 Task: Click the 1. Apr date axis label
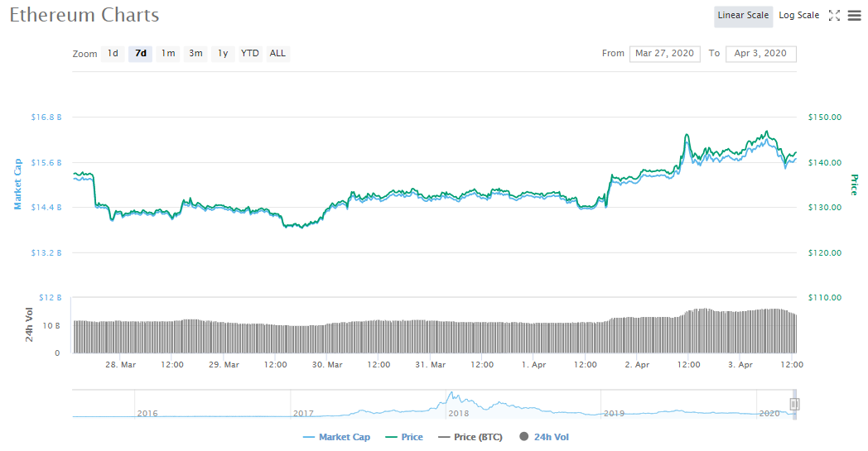533,365
